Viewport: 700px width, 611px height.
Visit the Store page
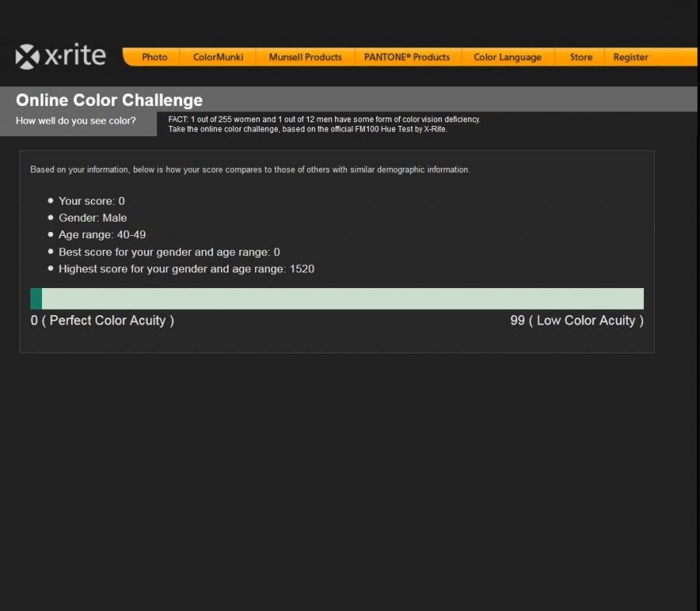[581, 57]
